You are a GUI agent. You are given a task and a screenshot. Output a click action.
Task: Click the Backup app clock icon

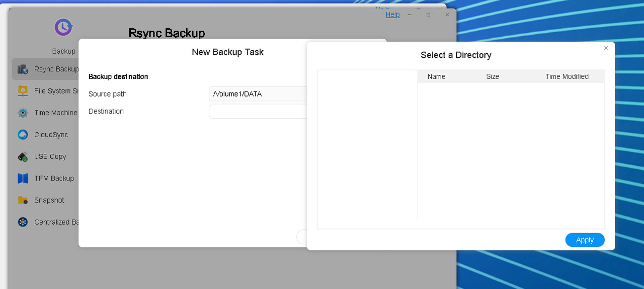(x=63, y=27)
